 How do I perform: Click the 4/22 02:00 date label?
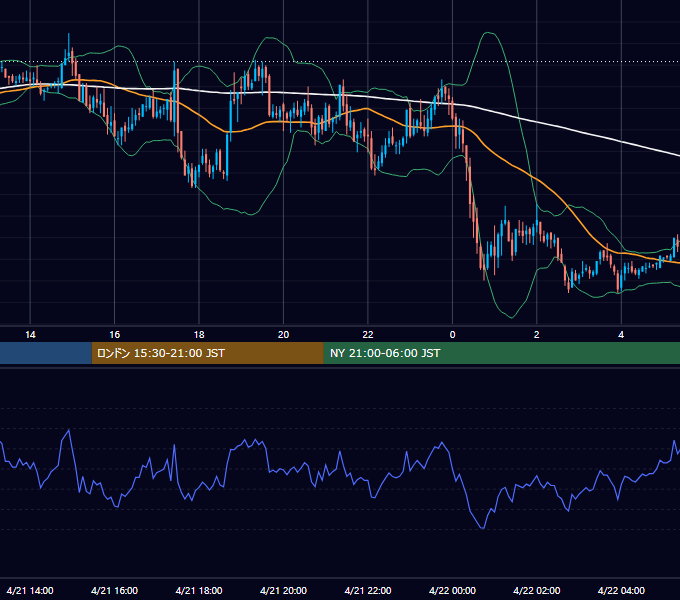click(x=536, y=590)
